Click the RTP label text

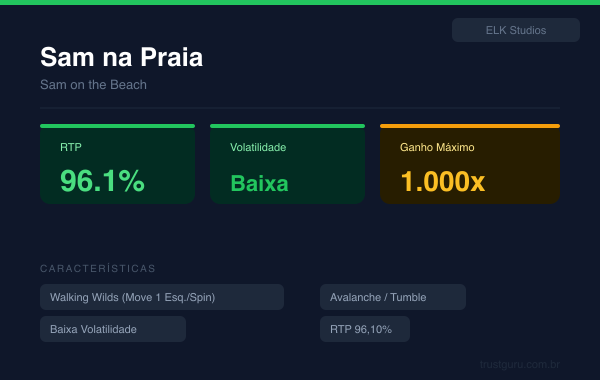pyautogui.click(x=71, y=147)
